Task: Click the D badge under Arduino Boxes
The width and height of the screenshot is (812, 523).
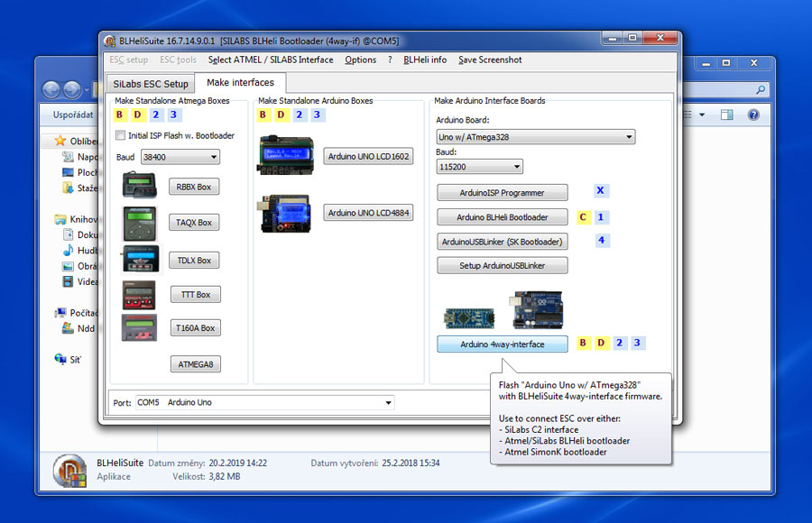Action: (x=281, y=115)
